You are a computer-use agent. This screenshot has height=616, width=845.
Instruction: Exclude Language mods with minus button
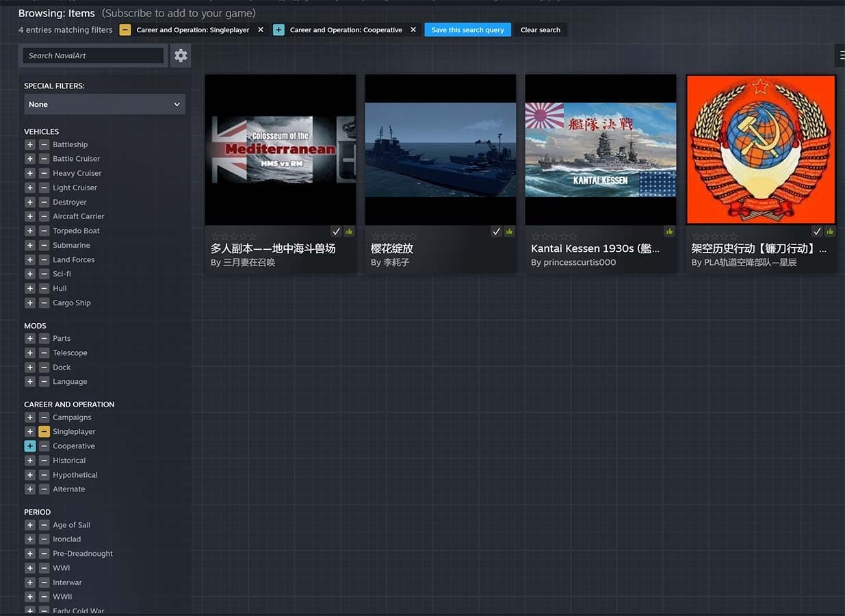tap(44, 381)
